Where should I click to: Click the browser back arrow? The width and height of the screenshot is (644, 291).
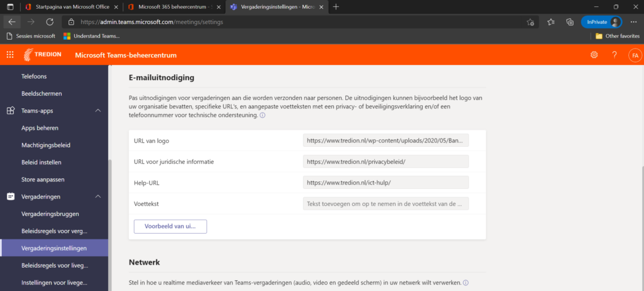tap(12, 22)
